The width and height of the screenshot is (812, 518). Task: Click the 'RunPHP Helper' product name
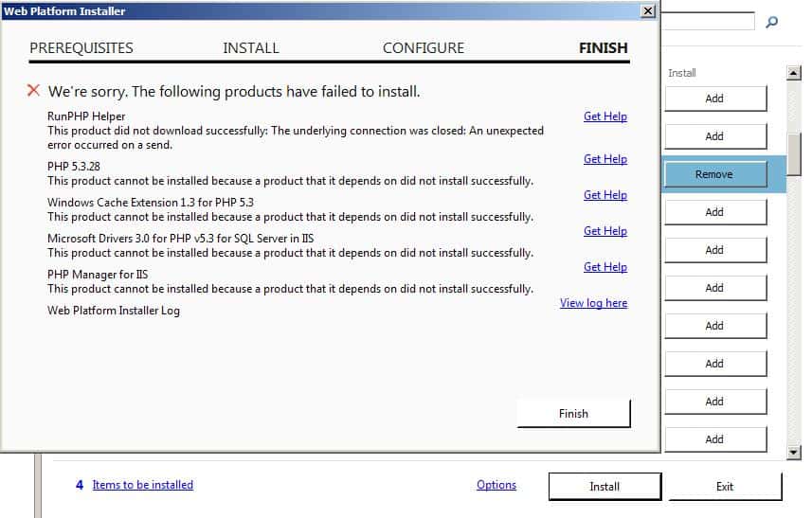(x=86, y=116)
